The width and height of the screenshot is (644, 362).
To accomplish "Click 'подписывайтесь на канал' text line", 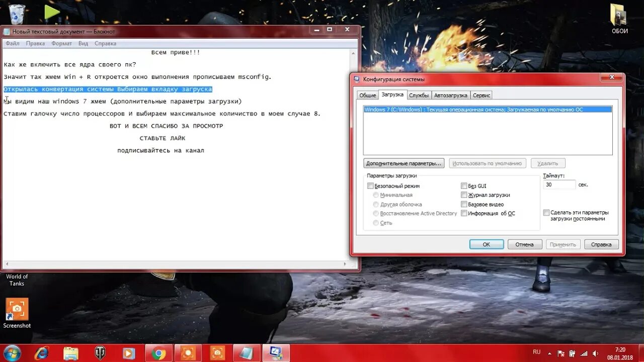I will [x=160, y=150].
